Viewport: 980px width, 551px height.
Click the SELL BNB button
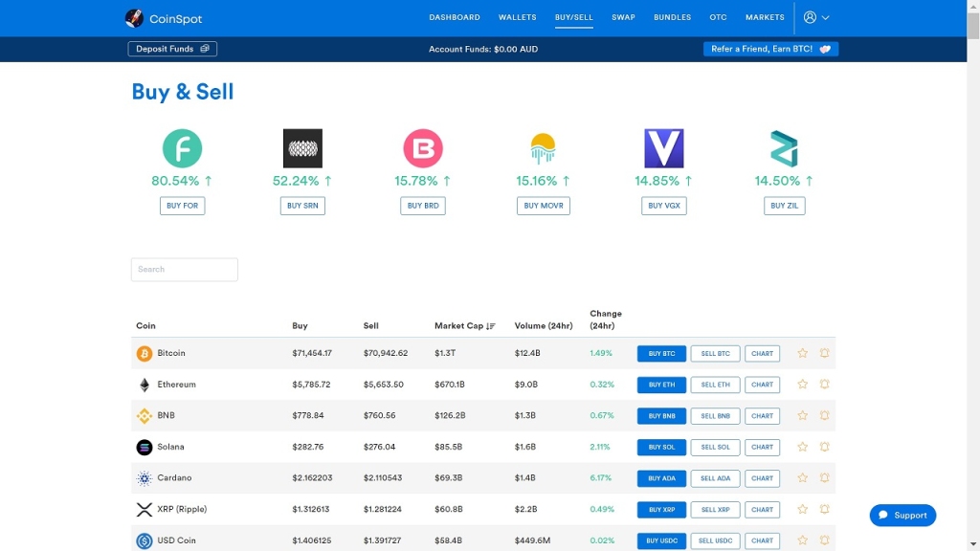[x=716, y=416]
